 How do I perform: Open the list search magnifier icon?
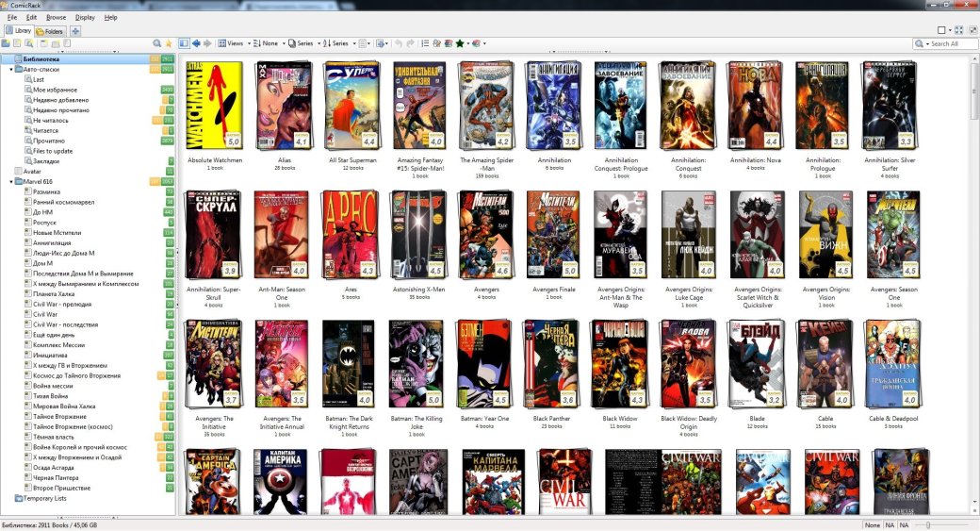coord(156,43)
